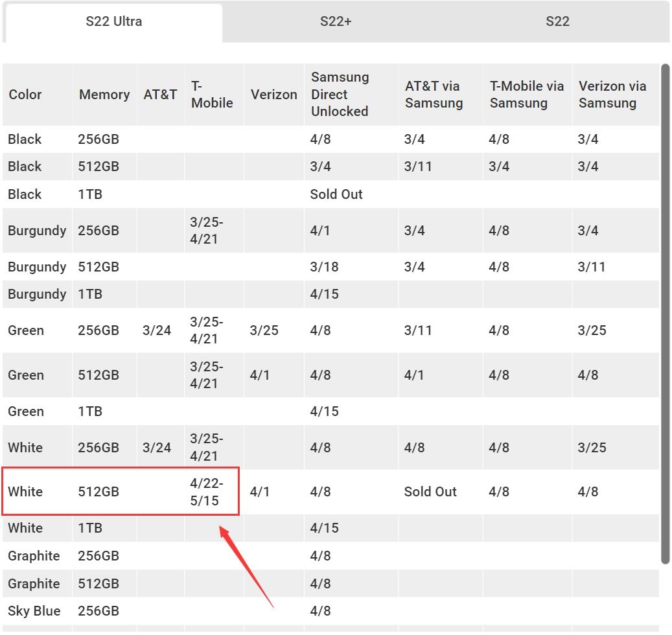
Task: Click AT&T date '3/24' in Green 256GB row
Action: point(157,330)
